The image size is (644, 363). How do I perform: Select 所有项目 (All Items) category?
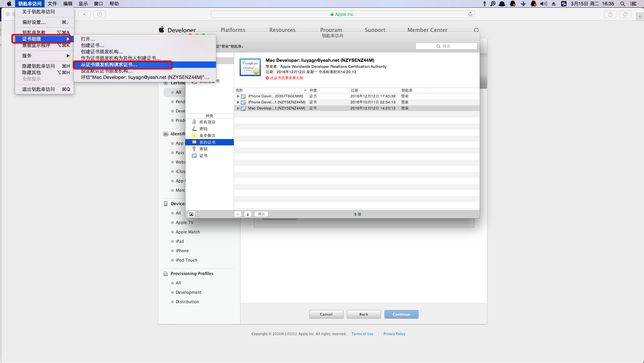pos(207,122)
